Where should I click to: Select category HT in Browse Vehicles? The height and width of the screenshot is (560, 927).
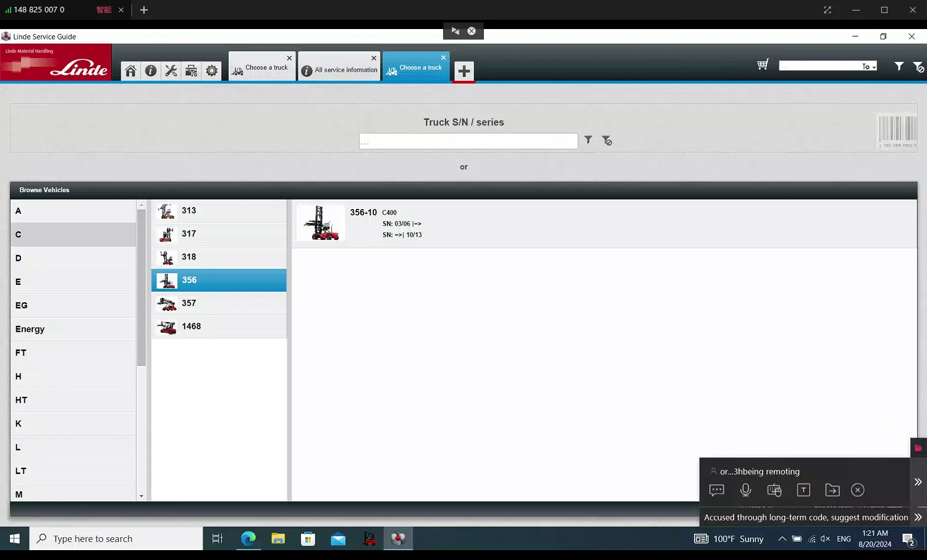click(x=74, y=400)
